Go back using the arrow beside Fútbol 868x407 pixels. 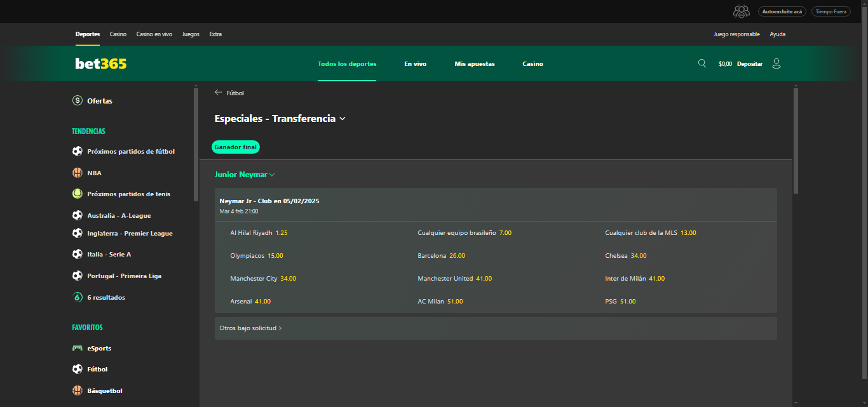pyautogui.click(x=218, y=93)
